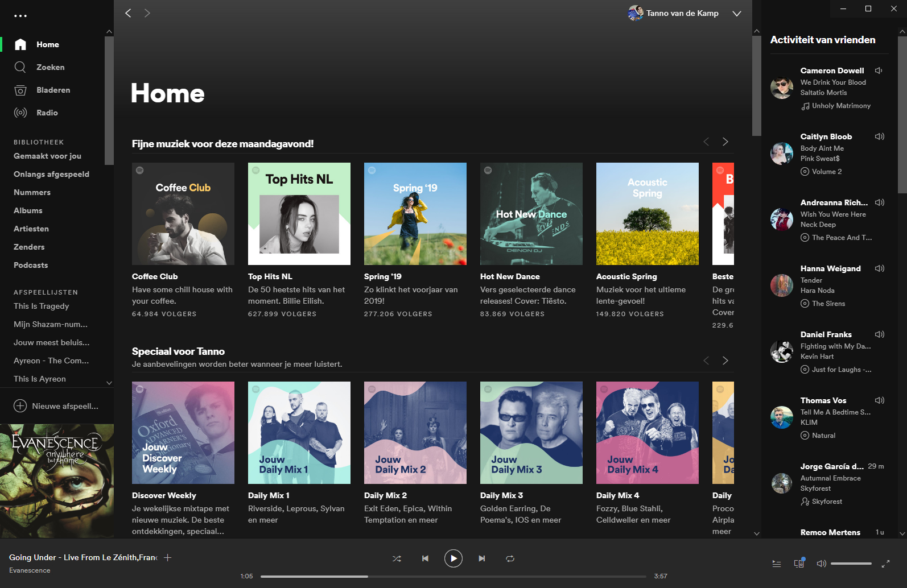The image size is (907, 588).
Task: Click the Evanescence album art in sidebar
Action: click(x=57, y=481)
